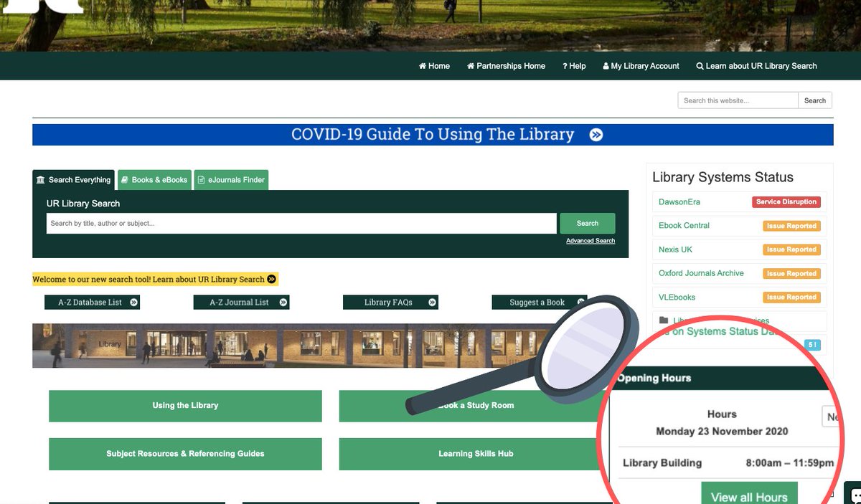Click the website Search button at top right
Viewport: 861px width, 504px height.
(815, 100)
